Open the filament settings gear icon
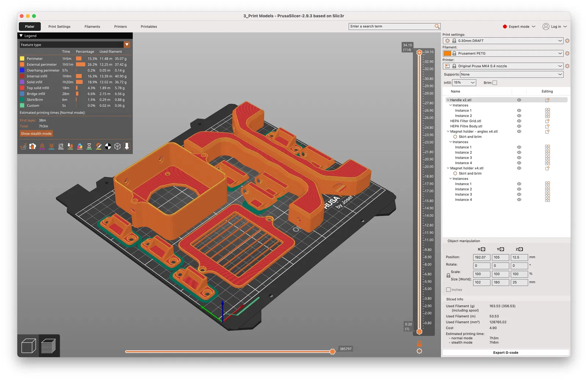 click(567, 54)
